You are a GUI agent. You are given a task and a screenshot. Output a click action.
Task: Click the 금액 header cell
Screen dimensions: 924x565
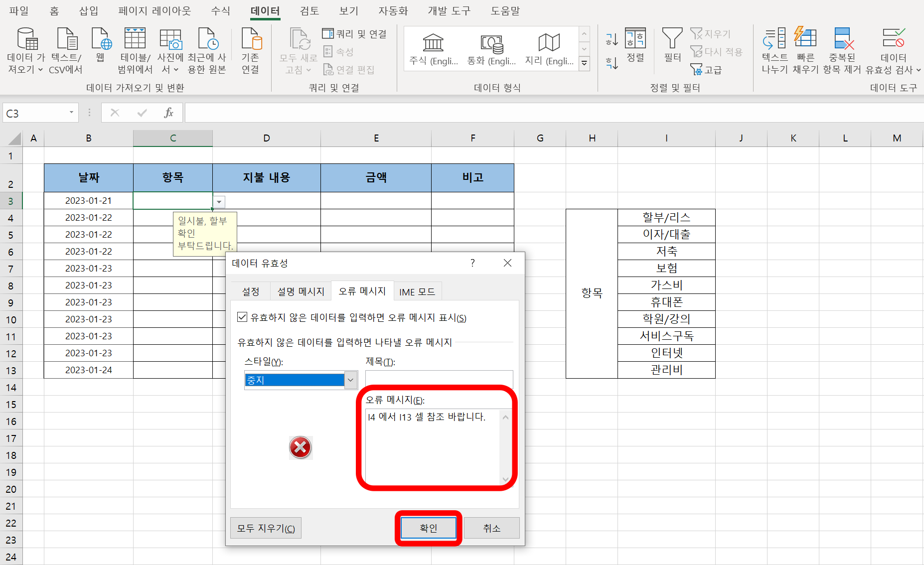[376, 178]
